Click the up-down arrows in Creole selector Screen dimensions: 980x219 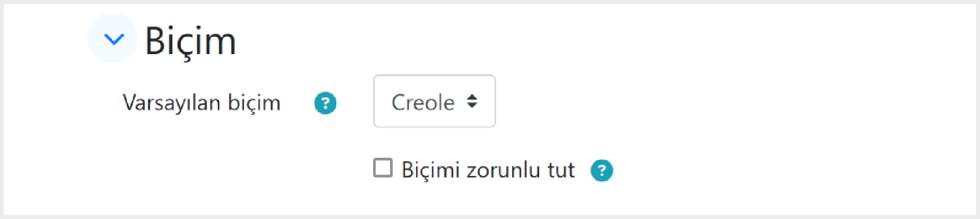pos(472,101)
